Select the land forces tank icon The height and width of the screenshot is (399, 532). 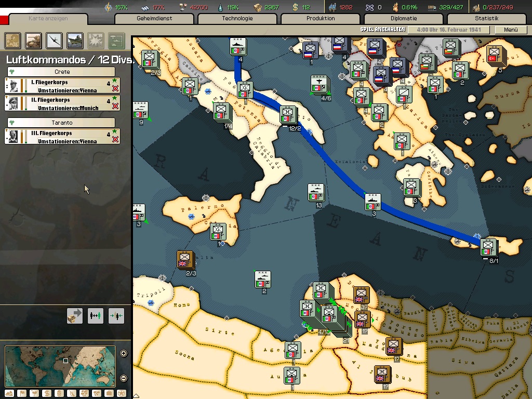34,40
